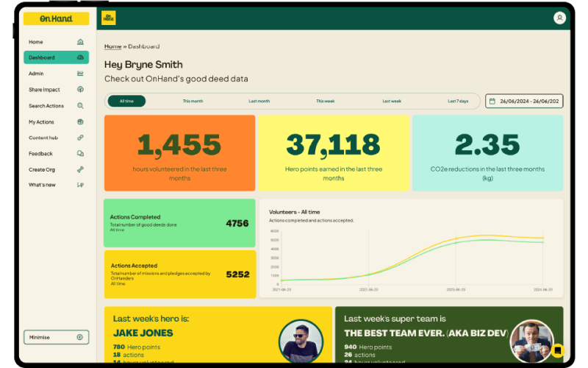Screen dimensions: 588x368
Task: Select the Last 7 days filter
Action: [458, 101]
